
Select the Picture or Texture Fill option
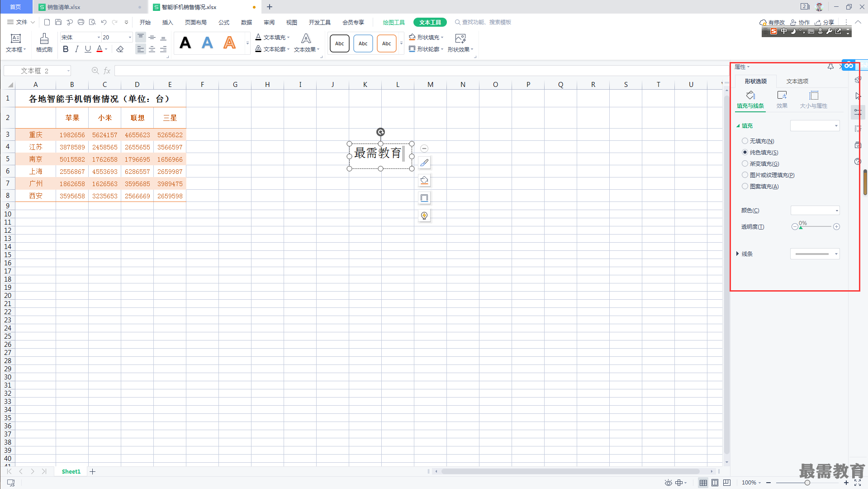point(745,175)
